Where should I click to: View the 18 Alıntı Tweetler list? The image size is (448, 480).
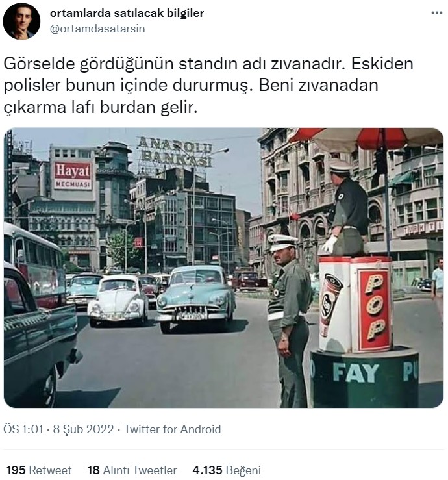[x=132, y=470]
